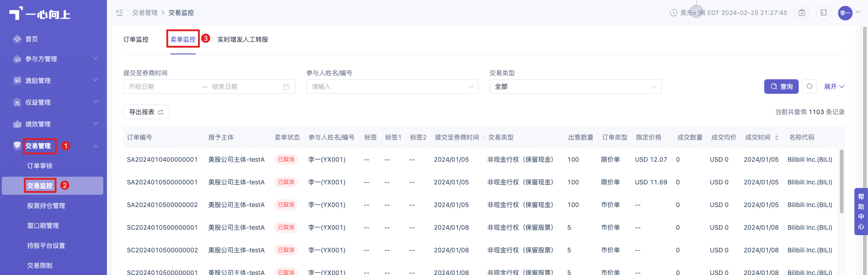
Task: Open 交易监控 in the sidebar
Action: [53, 186]
